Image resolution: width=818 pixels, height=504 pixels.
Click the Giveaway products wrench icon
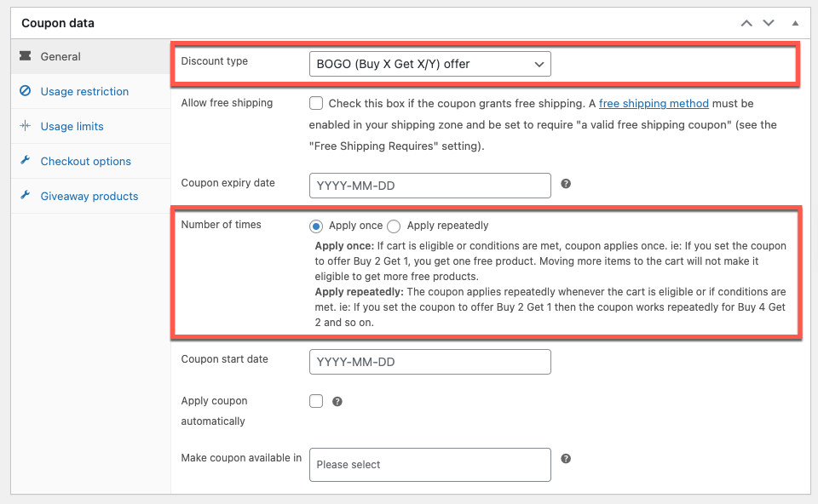tap(25, 195)
